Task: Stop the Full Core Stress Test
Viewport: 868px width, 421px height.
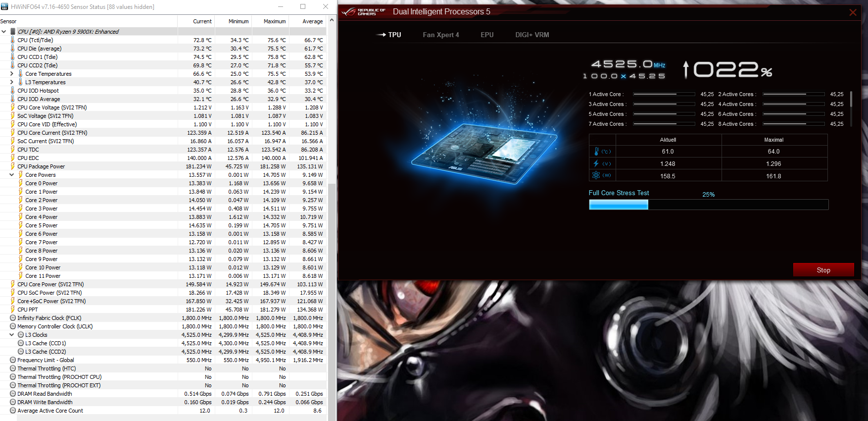Action: coord(823,270)
